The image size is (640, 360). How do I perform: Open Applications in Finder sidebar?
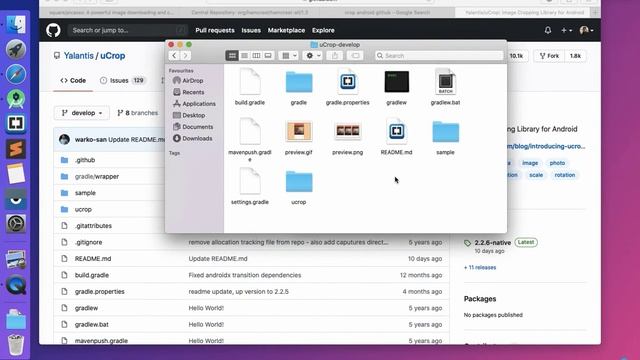194,104
